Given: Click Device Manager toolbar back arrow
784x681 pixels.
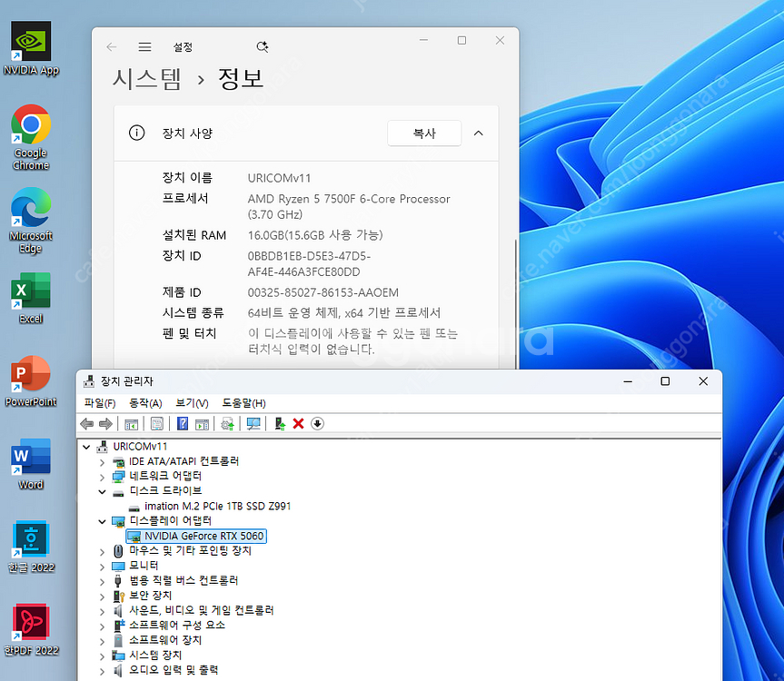Looking at the screenshot, I should tap(87, 424).
